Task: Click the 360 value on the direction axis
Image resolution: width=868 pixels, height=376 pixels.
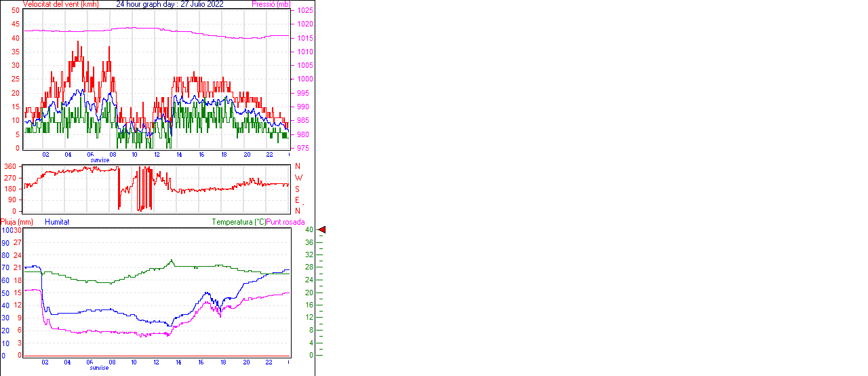Action: (x=10, y=166)
